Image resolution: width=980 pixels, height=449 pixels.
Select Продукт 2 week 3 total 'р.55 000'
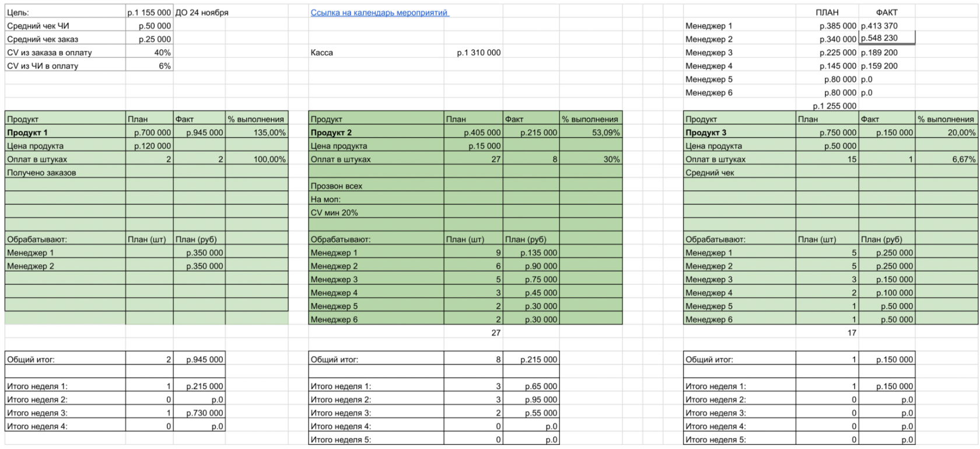coord(531,413)
